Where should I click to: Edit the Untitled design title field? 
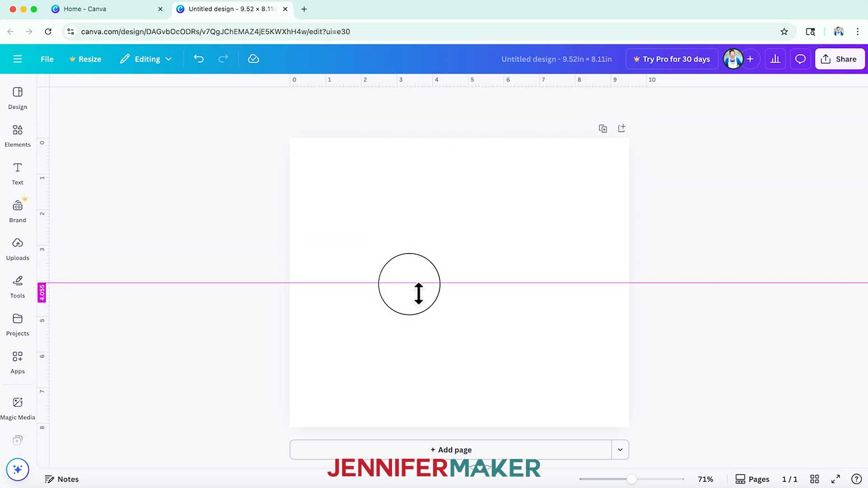556,59
